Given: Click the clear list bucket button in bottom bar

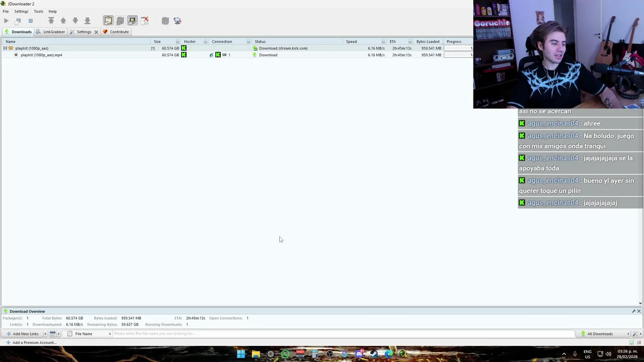Looking at the screenshot, I should click(52, 334).
